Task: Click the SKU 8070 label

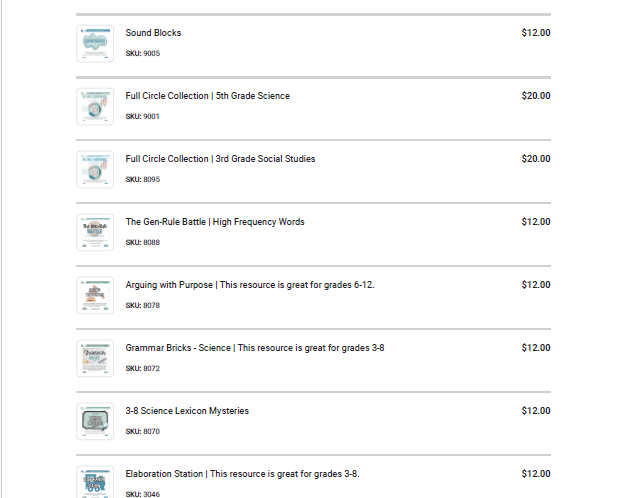Action: coord(142,432)
